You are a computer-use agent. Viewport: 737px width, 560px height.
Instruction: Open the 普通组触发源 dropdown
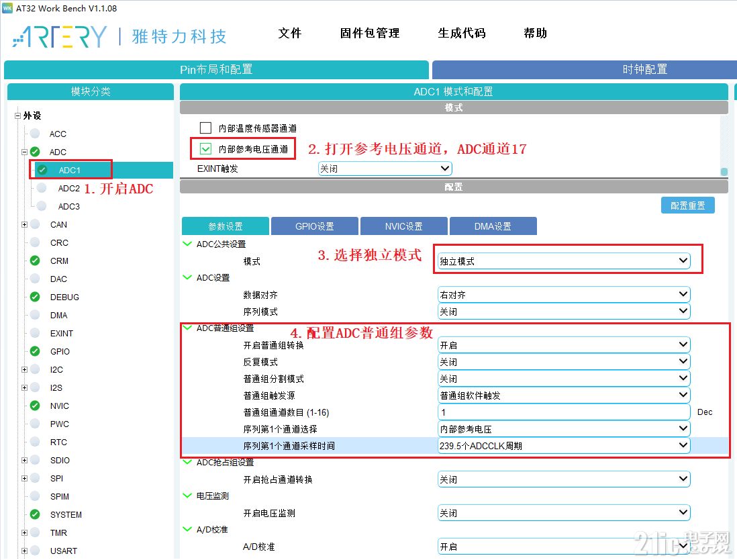coord(564,395)
